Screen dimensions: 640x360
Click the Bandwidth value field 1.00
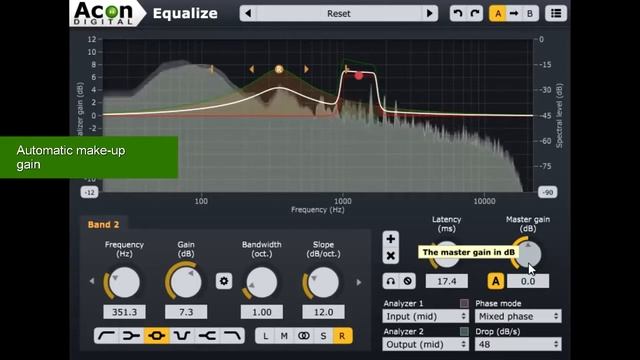pos(262,312)
